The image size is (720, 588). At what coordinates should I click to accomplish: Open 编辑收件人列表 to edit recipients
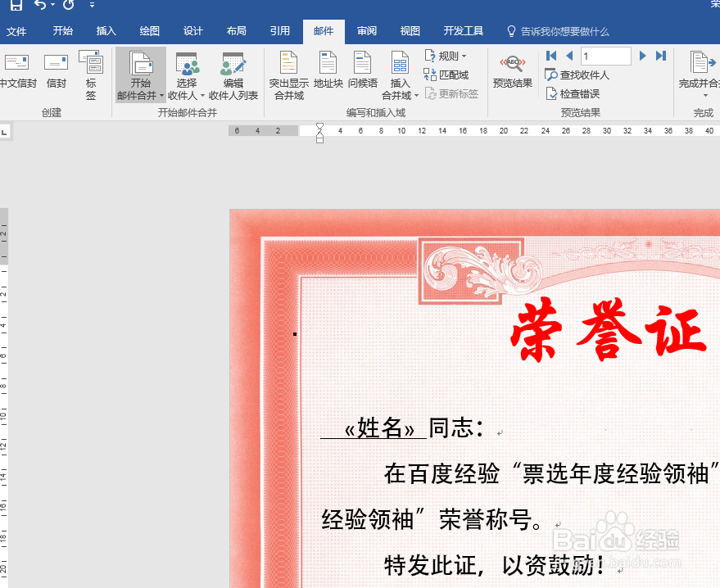click(x=232, y=78)
